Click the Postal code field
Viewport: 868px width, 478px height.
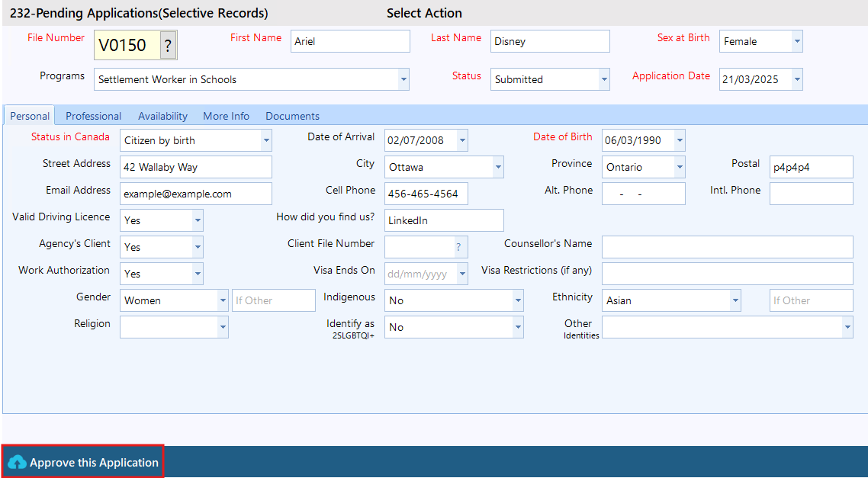[812, 167]
